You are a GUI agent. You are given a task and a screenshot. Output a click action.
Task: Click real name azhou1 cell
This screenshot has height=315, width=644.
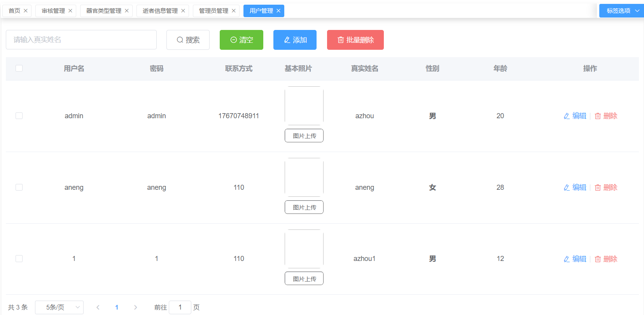[x=364, y=259]
